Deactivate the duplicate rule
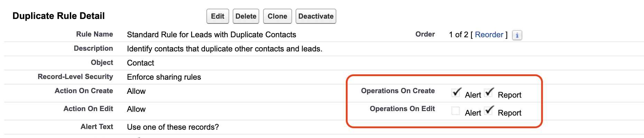Image resolution: width=644 pixels, height=138 pixels. click(316, 16)
